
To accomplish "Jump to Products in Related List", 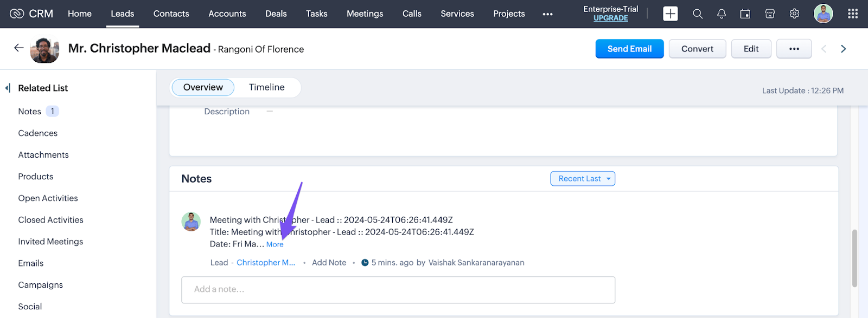I will pos(36,177).
